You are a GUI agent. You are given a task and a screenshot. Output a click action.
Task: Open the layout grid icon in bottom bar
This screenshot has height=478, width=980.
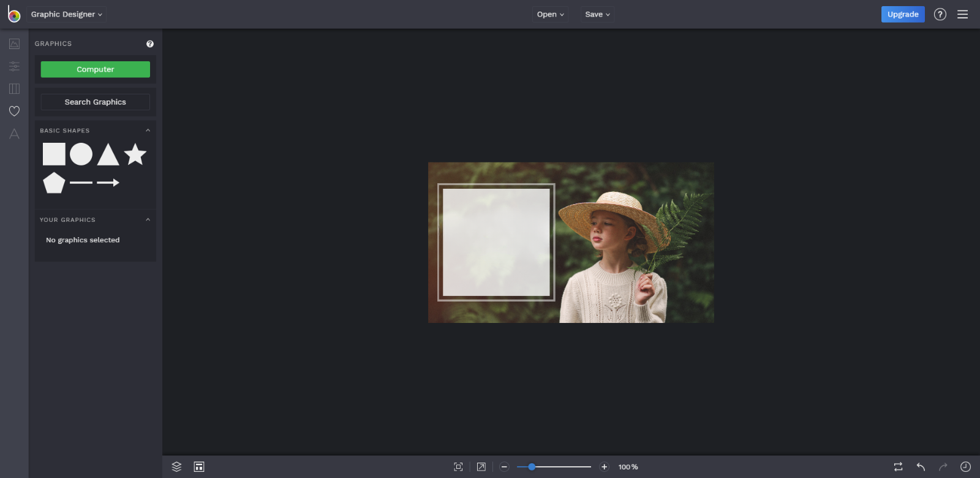click(x=199, y=467)
